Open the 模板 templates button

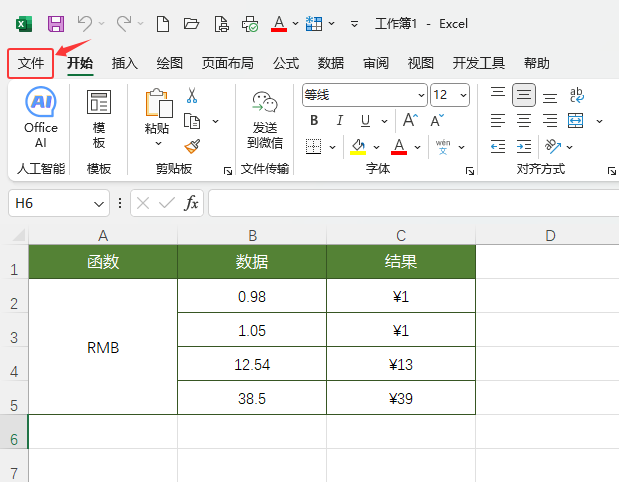pos(99,118)
